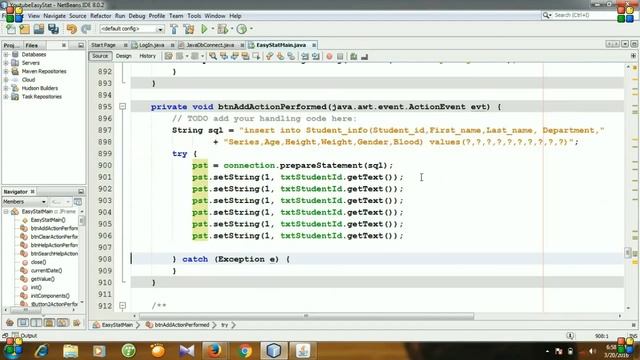This screenshot has height=360, width=640.
Task: Open Google Chrome from the taskbar
Action: click(245, 351)
